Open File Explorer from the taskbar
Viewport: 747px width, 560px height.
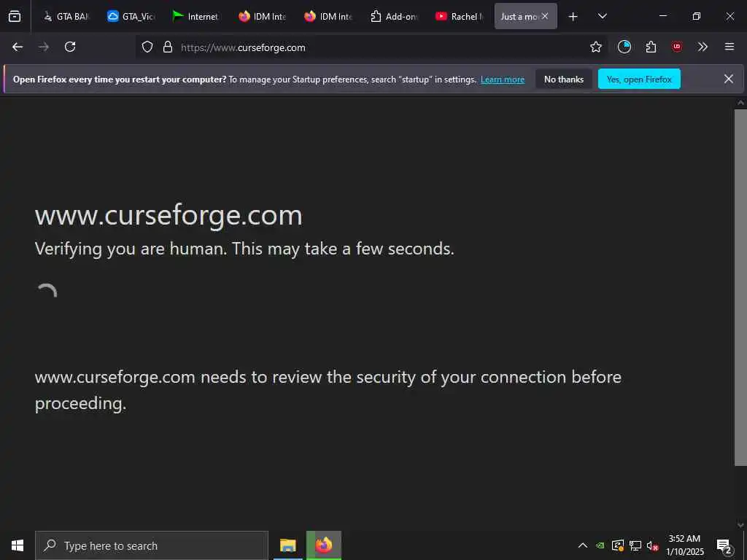(x=287, y=545)
